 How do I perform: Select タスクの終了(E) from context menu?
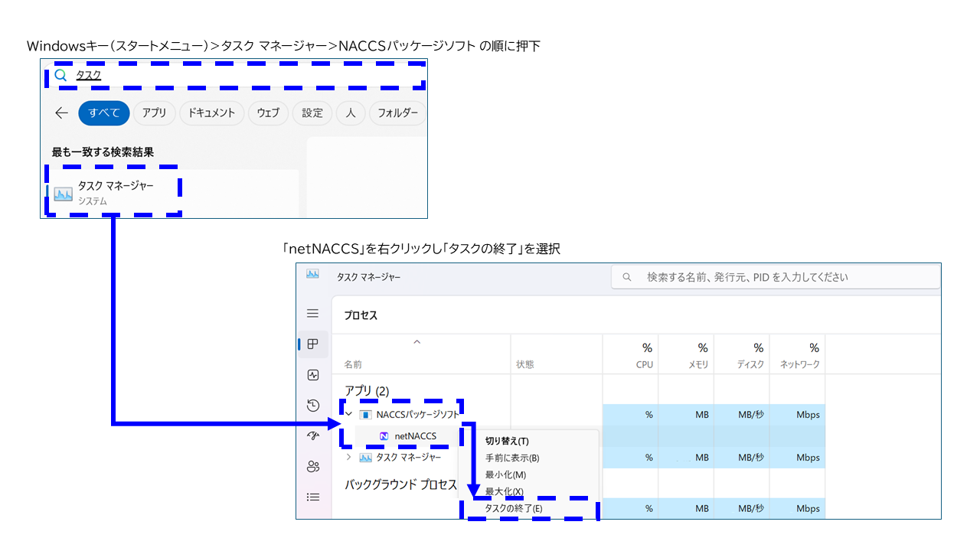pos(514,509)
